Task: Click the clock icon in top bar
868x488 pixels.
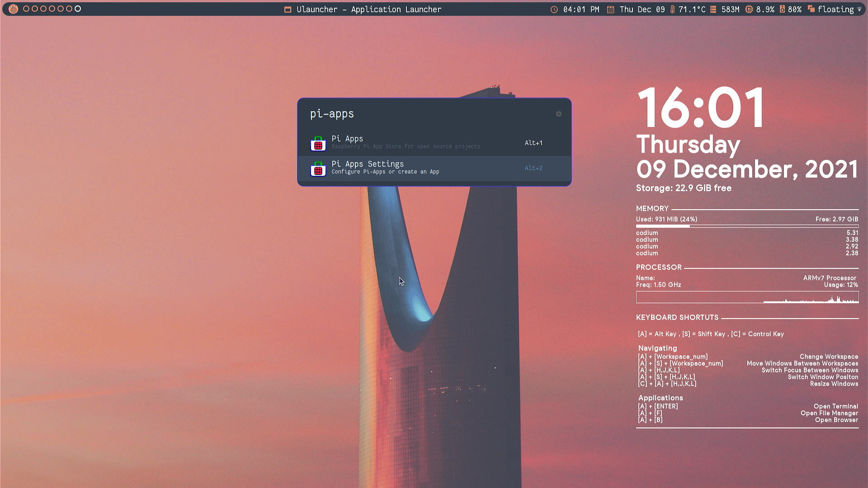Action: [x=554, y=9]
